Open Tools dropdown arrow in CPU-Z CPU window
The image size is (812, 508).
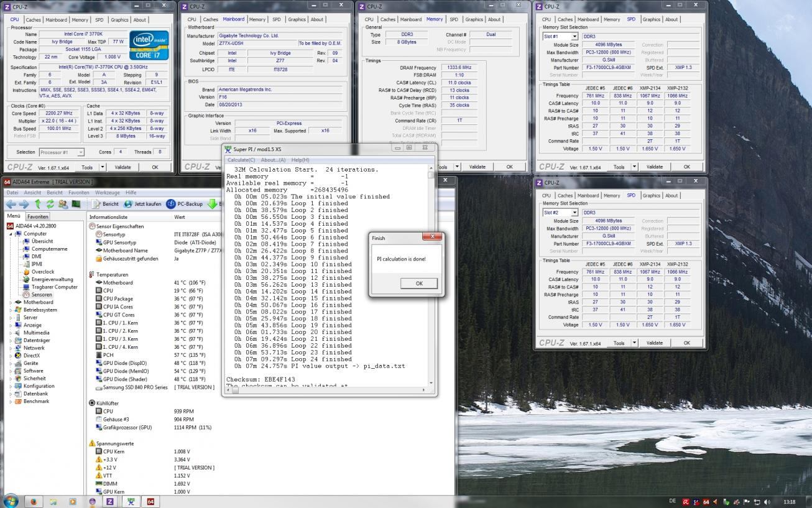(x=103, y=167)
